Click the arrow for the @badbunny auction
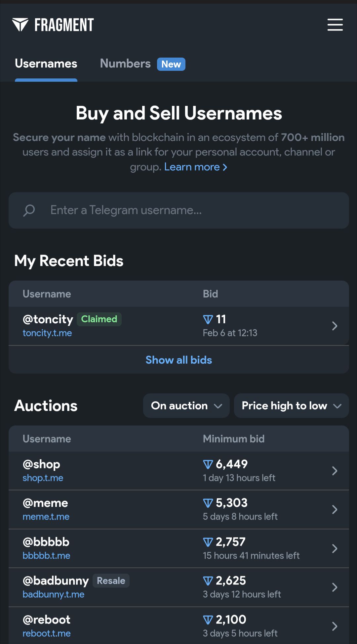Image resolution: width=357 pixels, height=644 pixels. 335,587
